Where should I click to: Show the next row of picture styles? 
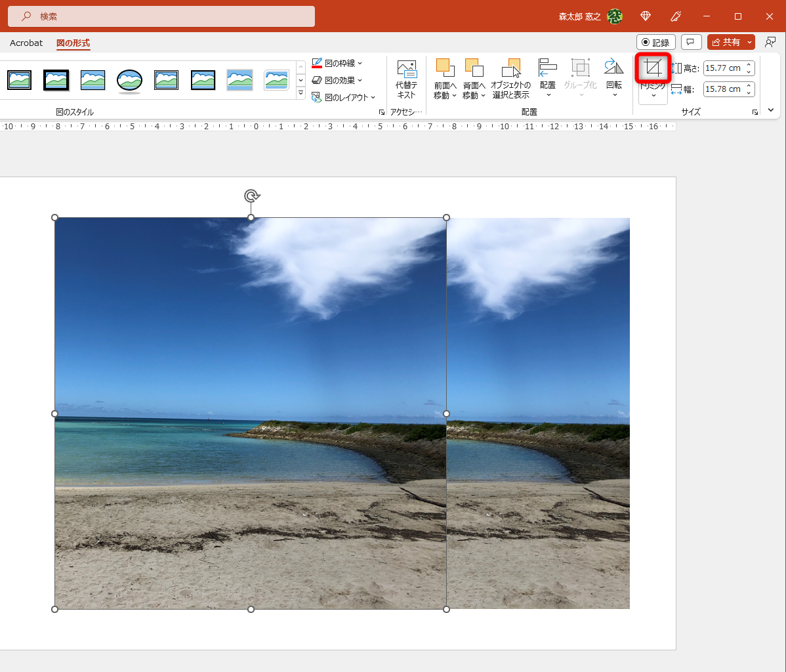300,80
